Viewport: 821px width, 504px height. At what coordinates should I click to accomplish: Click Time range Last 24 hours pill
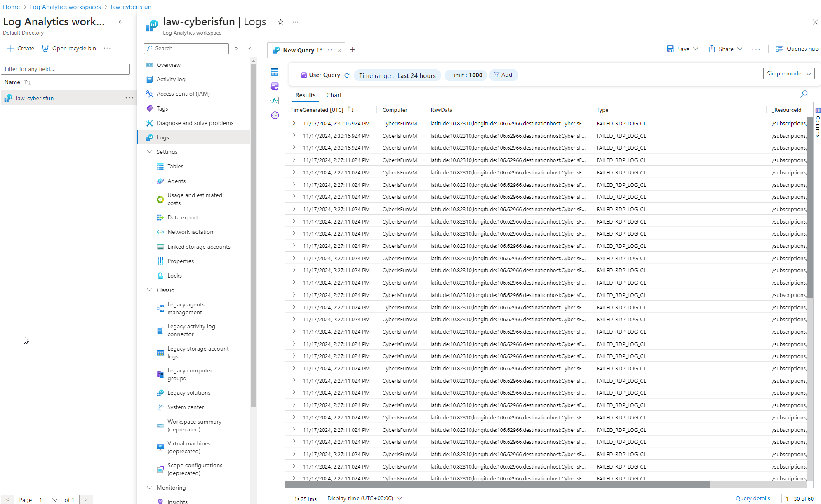pos(397,75)
